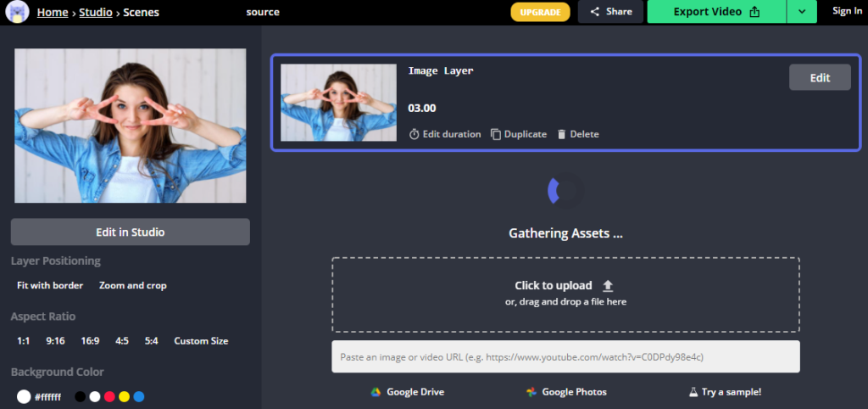Click the 03.00 duration value
This screenshot has height=409, width=868.
422,108
